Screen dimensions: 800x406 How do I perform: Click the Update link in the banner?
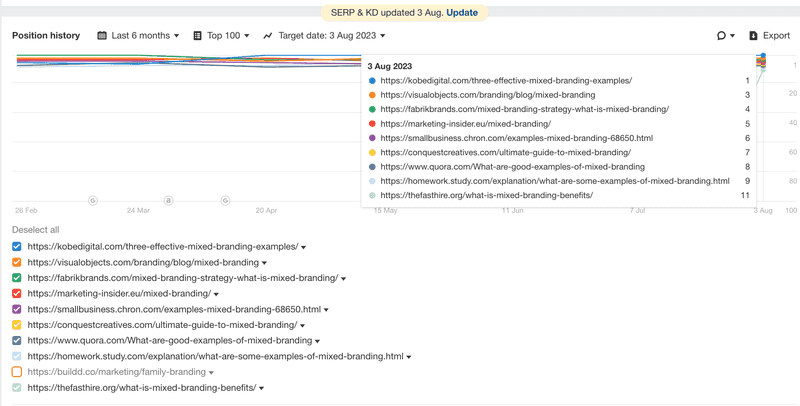(462, 13)
